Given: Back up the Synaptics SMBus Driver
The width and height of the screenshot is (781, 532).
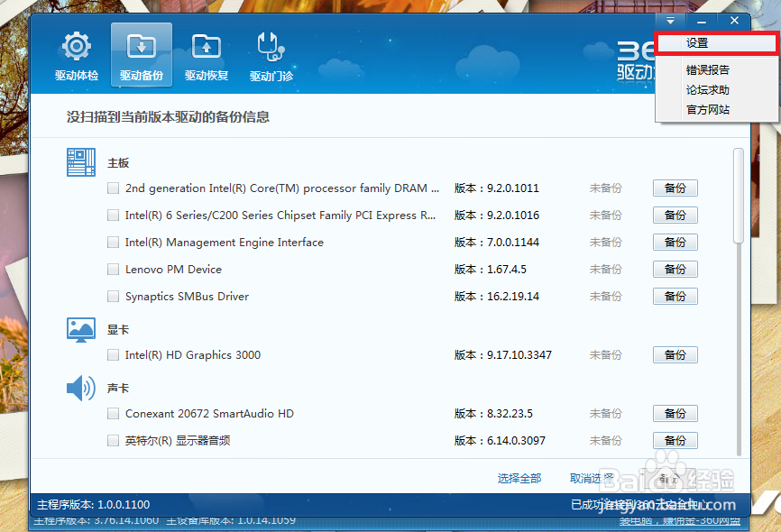Looking at the screenshot, I should point(675,297).
